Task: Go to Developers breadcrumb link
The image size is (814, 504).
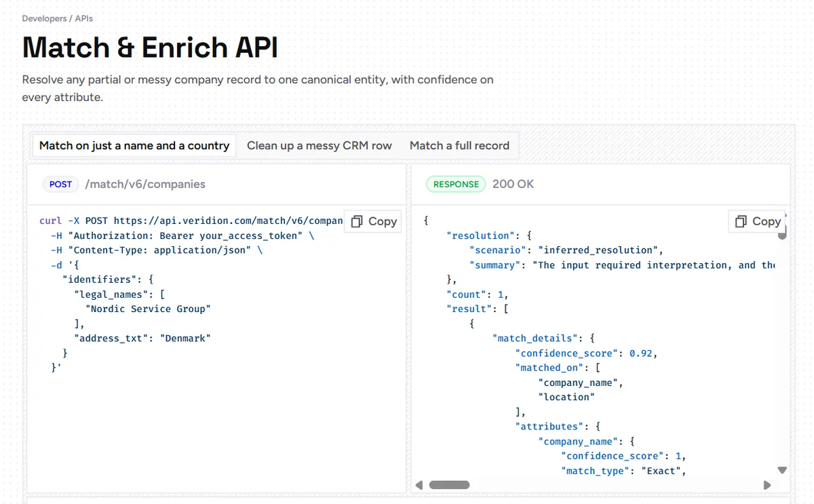Action: point(44,18)
